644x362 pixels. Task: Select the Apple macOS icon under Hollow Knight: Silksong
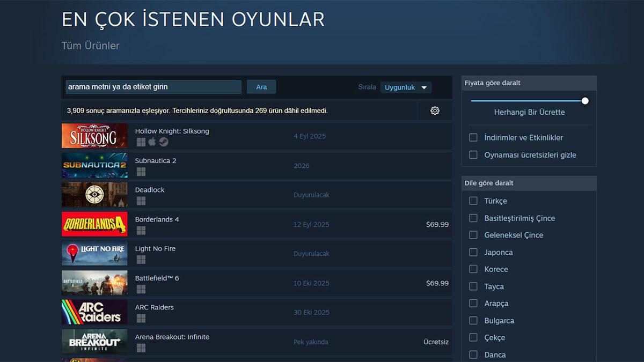(x=151, y=142)
